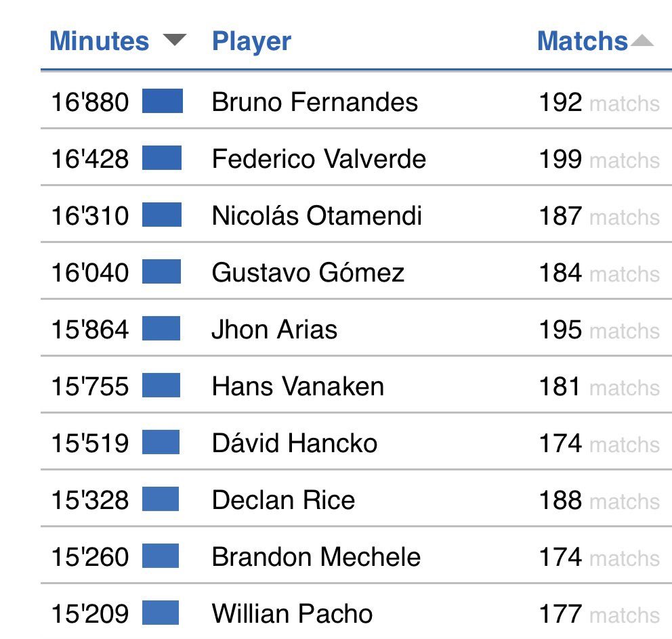
Task: Click the blue bar beside 16'428 minutes
Action: point(162,158)
